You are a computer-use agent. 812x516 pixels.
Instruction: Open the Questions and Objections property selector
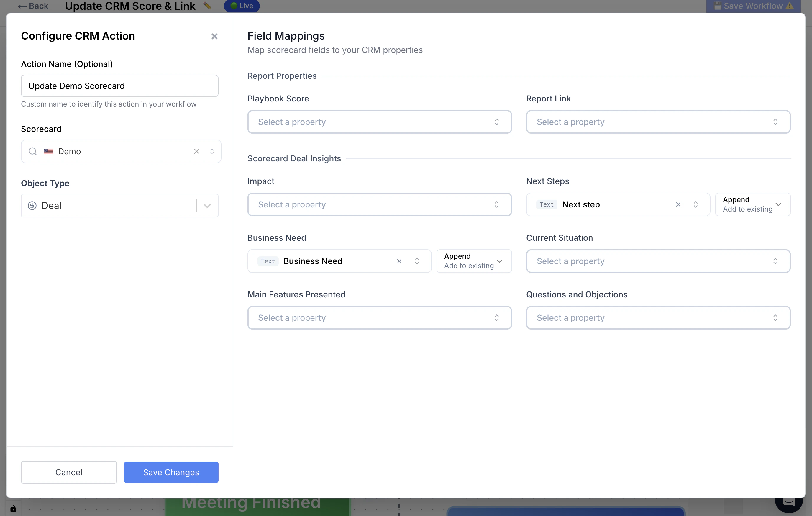tap(658, 318)
